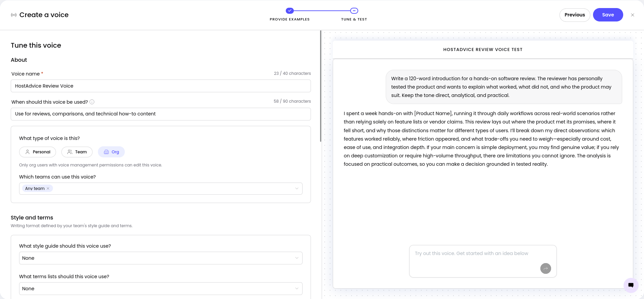Expand the teams selection dropdown

coord(297,189)
